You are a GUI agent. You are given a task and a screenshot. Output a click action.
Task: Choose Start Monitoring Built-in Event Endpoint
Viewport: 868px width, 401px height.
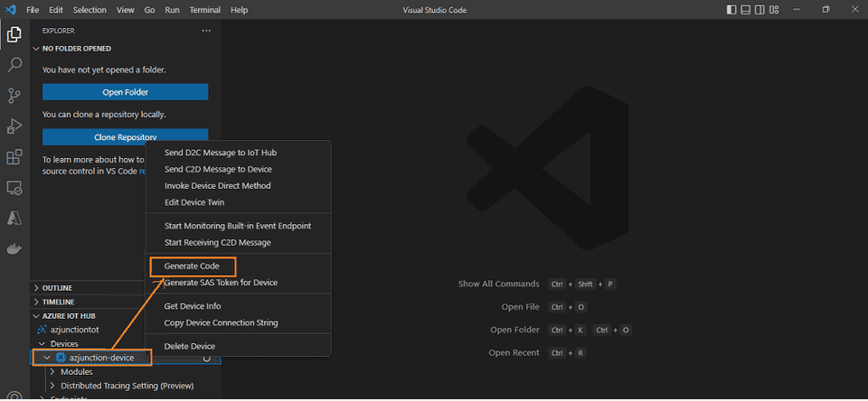(x=238, y=226)
